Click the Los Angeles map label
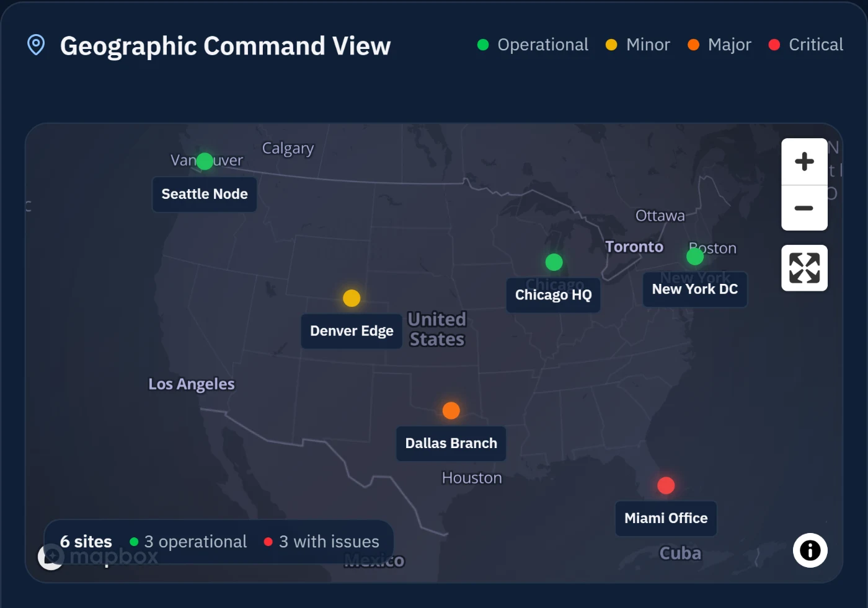This screenshot has width=868, height=608. point(192,384)
